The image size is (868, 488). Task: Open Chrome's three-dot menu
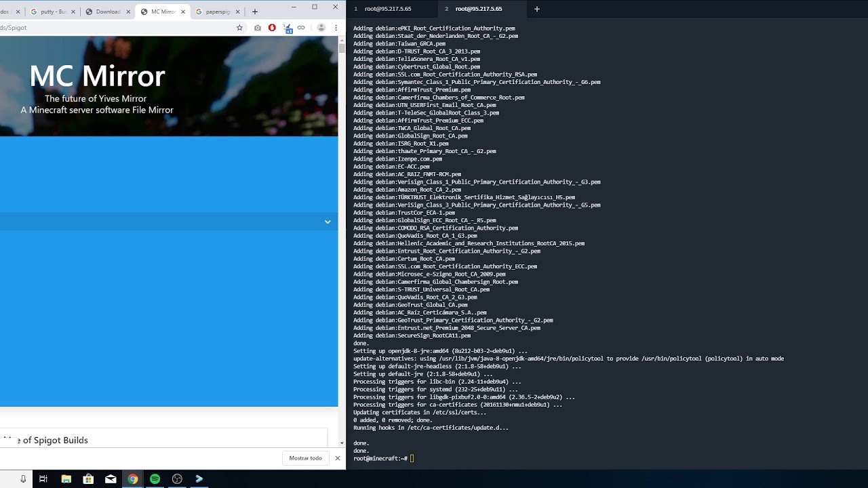(336, 28)
